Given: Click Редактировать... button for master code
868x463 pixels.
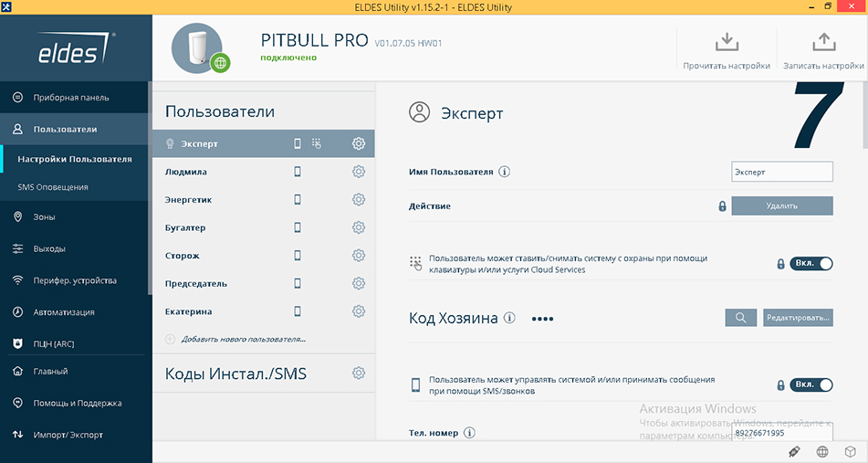Looking at the screenshot, I should click(x=798, y=318).
